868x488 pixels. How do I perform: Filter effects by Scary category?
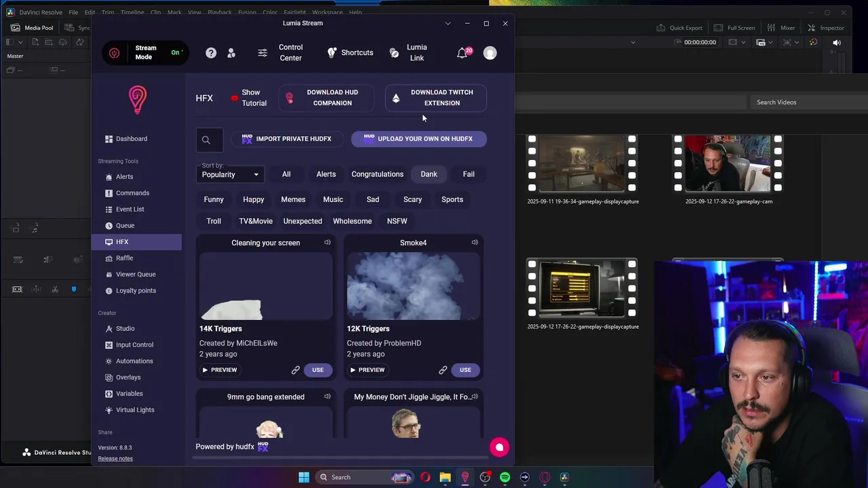(x=412, y=199)
